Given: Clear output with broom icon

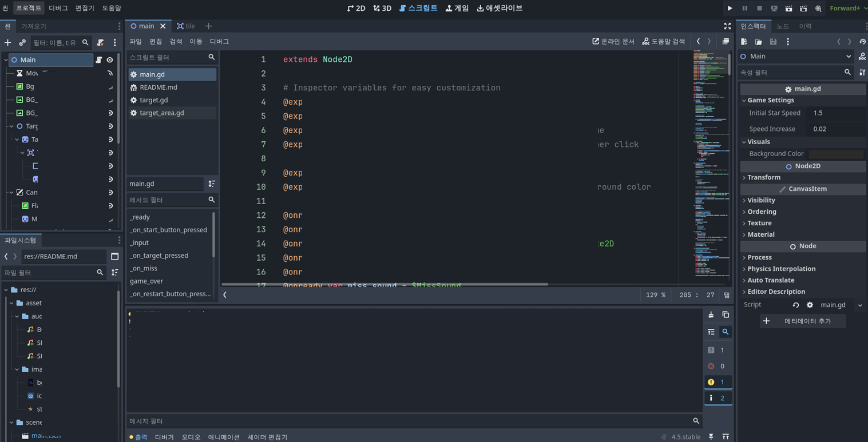Looking at the screenshot, I should 711,315.
